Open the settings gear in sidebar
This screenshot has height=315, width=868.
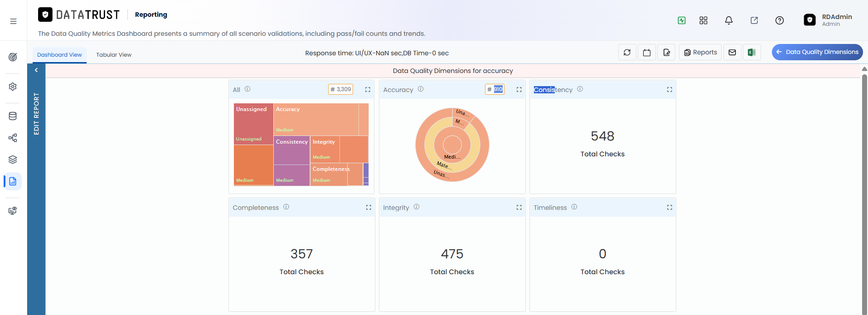pos(13,87)
